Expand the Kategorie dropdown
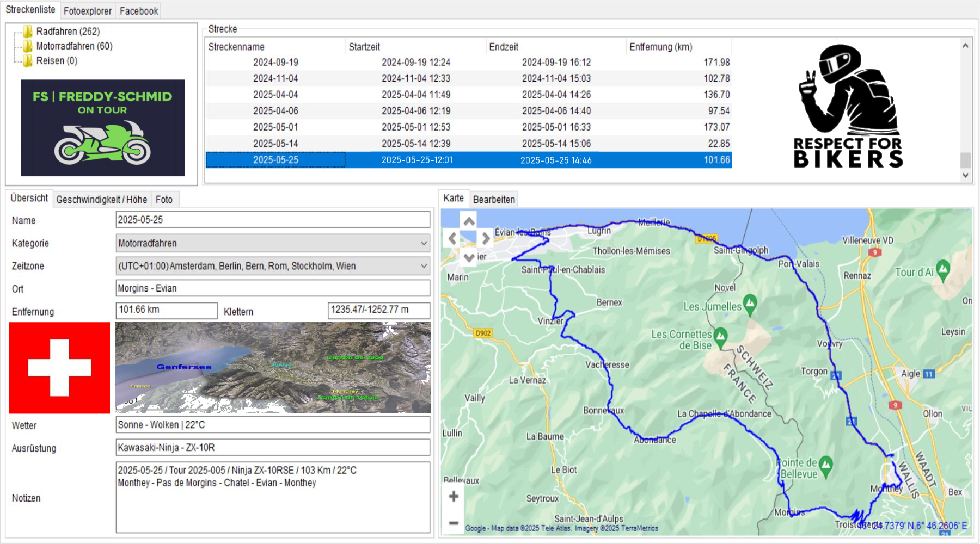Screen dimensions: 980x544 (x=424, y=243)
